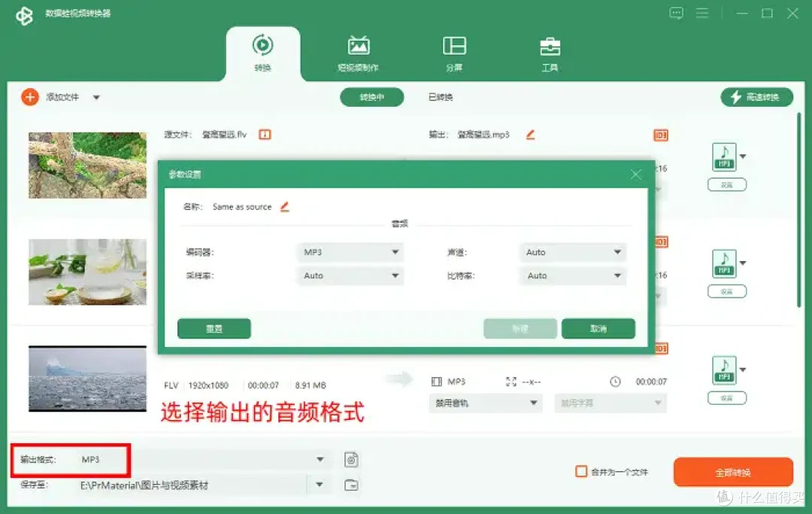The height and width of the screenshot is (514, 812).
Task: Click the file list vertical scrollbar
Action: click(799, 210)
